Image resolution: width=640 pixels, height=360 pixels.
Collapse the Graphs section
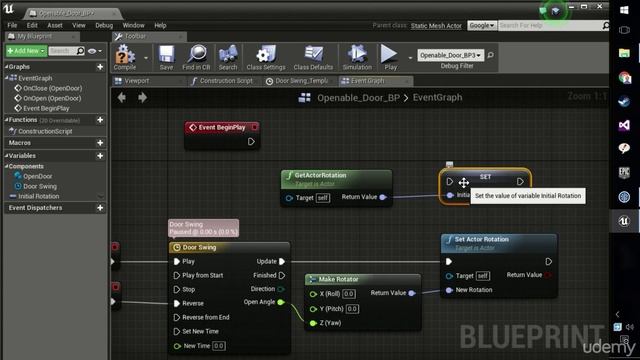pyautogui.click(x=6, y=67)
